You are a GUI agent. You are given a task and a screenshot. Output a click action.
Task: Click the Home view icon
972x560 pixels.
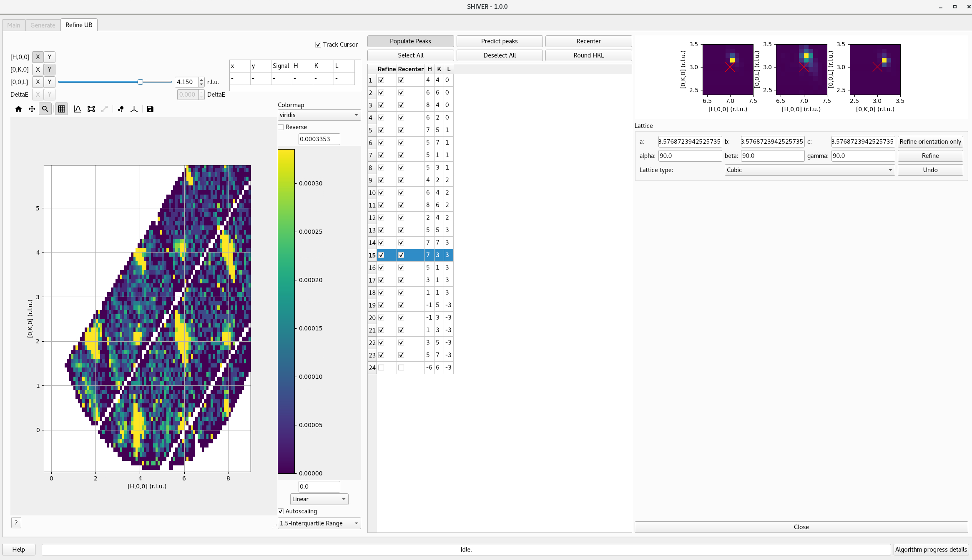[x=18, y=109]
